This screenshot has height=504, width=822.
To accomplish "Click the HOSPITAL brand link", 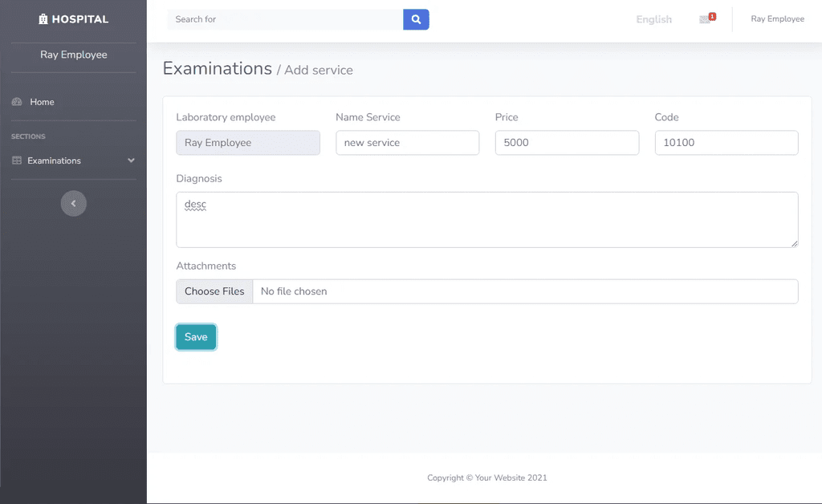I will [73, 19].
